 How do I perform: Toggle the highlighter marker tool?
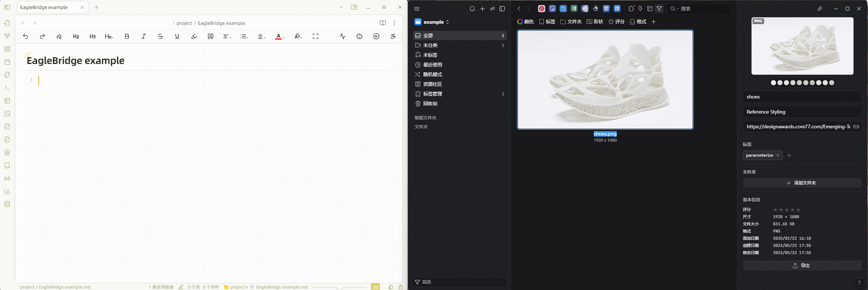194,36
